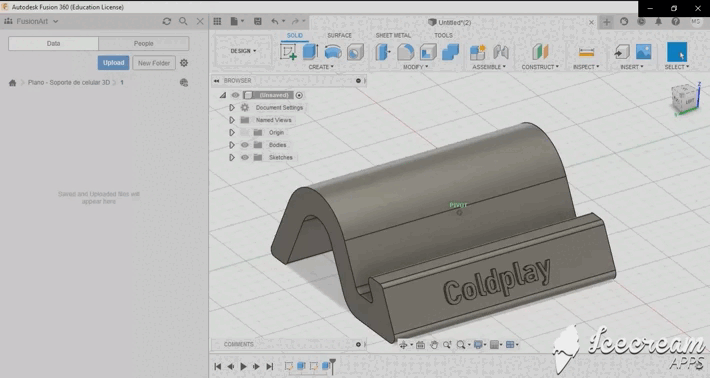This screenshot has width=710, height=378.
Task: Click the New Folder button
Action: 154,63
